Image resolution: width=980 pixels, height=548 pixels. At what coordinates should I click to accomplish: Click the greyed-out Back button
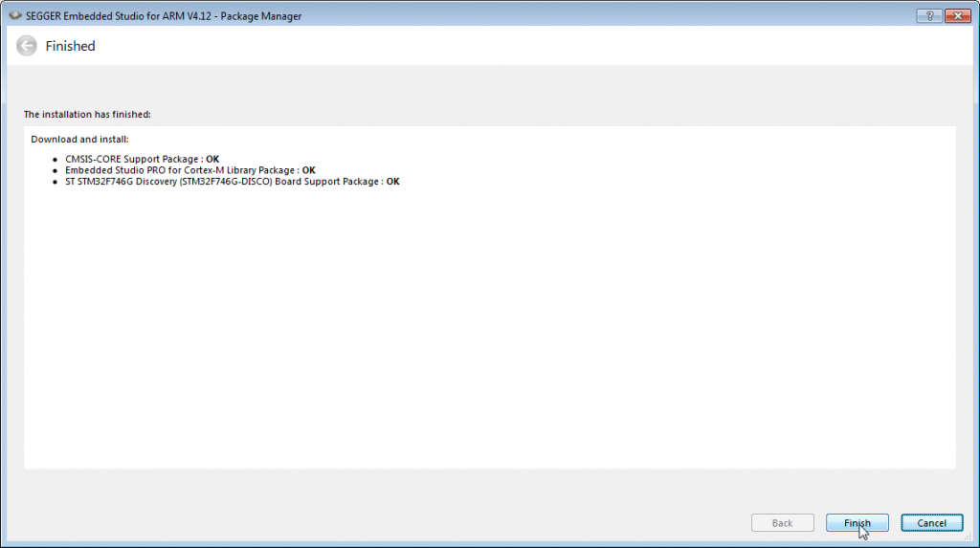click(782, 523)
